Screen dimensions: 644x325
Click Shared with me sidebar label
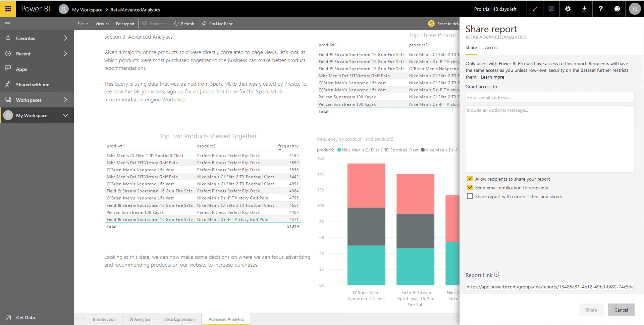(x=33, y=85)
